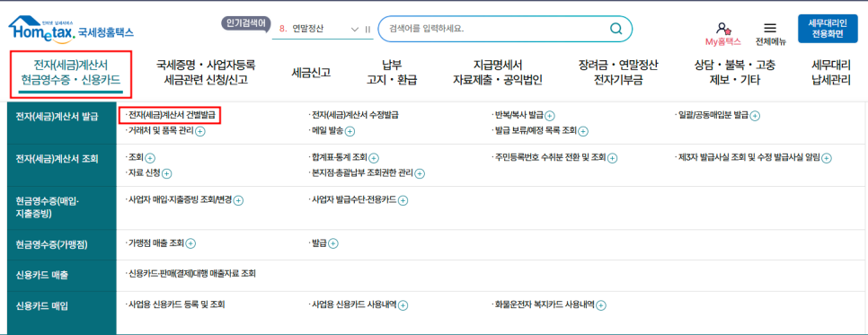Expand the plus icon next to 조회
This screenshot has width=868, height=335.
[150, 158]
